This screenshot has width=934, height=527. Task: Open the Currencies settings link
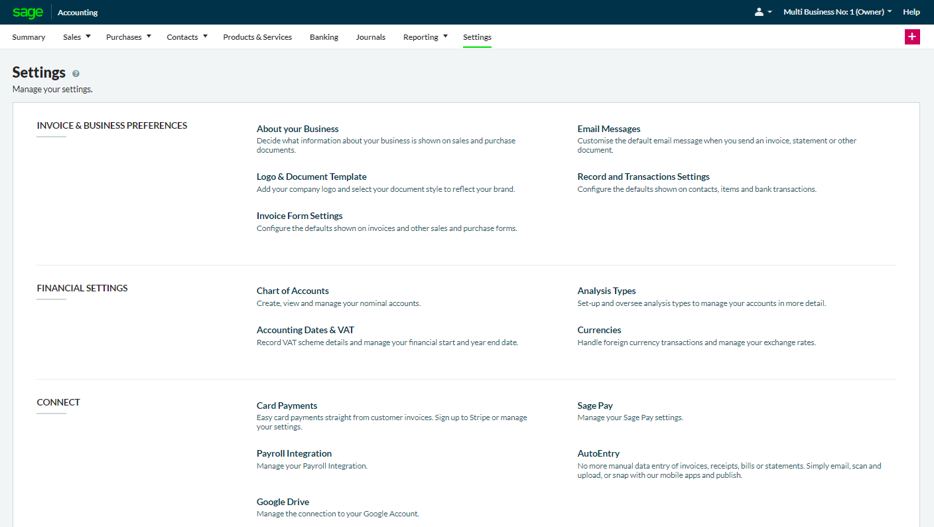(x=599, y=330)
